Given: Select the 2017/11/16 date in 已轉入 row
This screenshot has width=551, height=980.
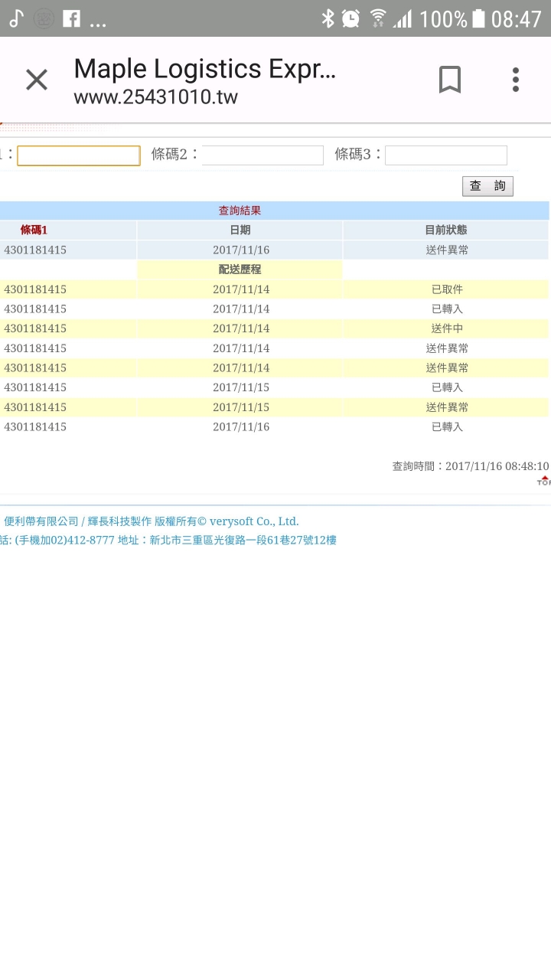Looking at the screenshot, I should [x=241, y=426].
